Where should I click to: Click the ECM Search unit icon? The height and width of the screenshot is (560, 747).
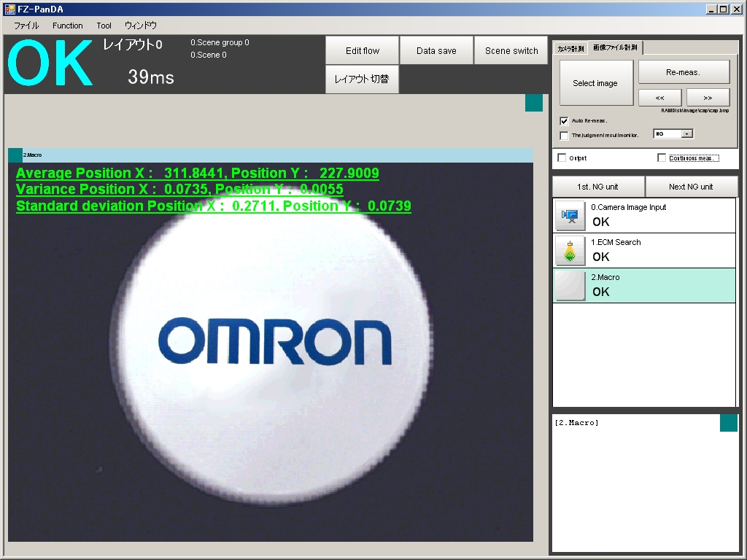pyautogui.click(x=570, y=251)
